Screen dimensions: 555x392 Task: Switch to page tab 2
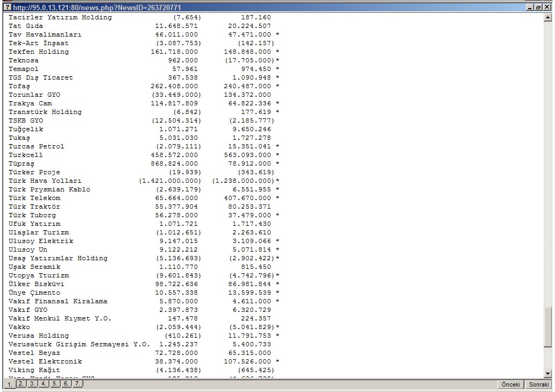point(21,383)
